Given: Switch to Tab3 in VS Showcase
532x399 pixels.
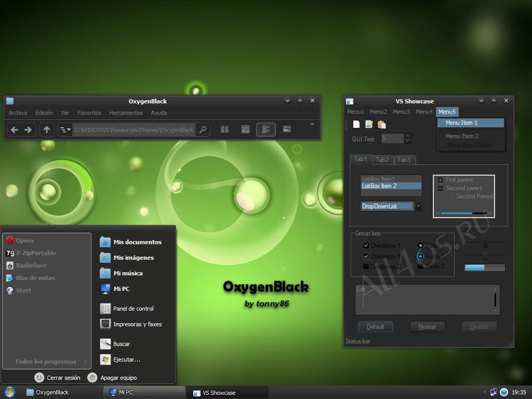Looking at the screenshot, I should tap(404, 160).
